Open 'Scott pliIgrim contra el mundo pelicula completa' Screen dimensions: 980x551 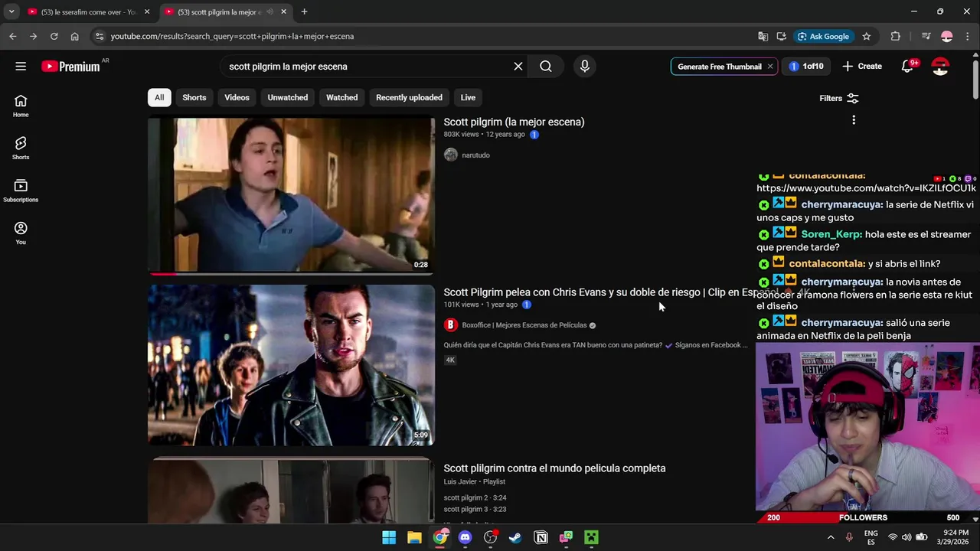pos(554,468)
